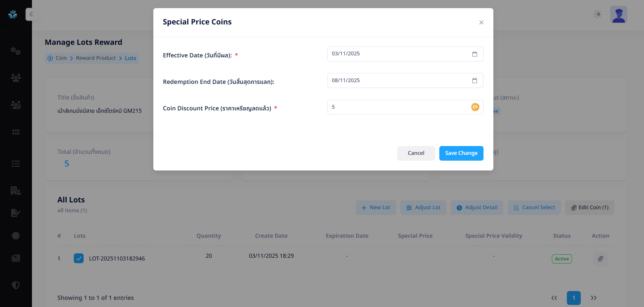Uncheck the LOT-20251103182946 checkbox
This screenshot has height=307, width=644.
(x=79, y=258)
